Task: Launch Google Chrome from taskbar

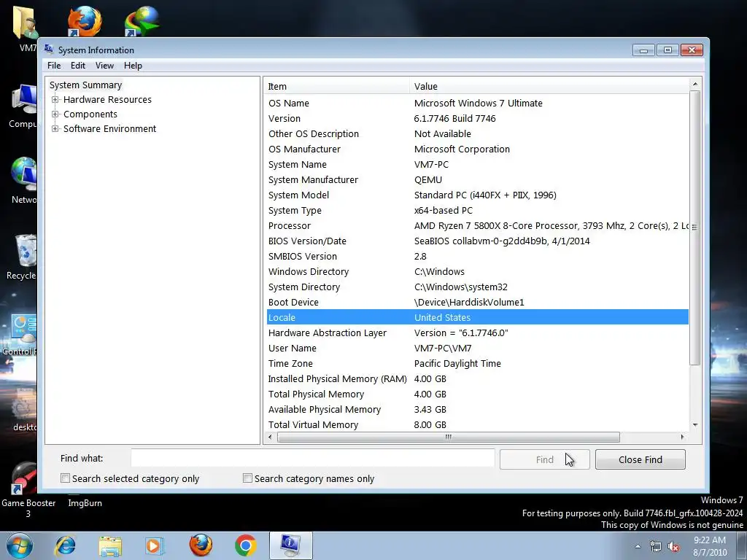Action: pyautogui.click(x=246, y=545)
